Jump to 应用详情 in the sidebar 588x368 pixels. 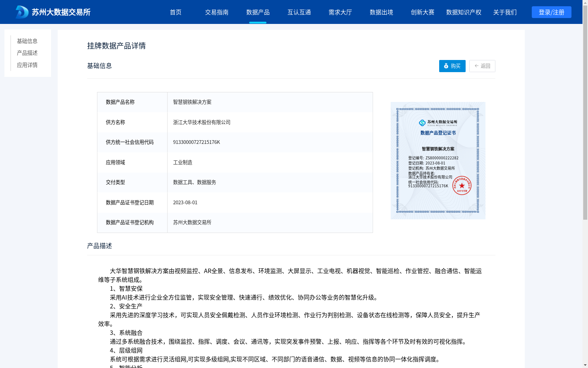(27, 65)
